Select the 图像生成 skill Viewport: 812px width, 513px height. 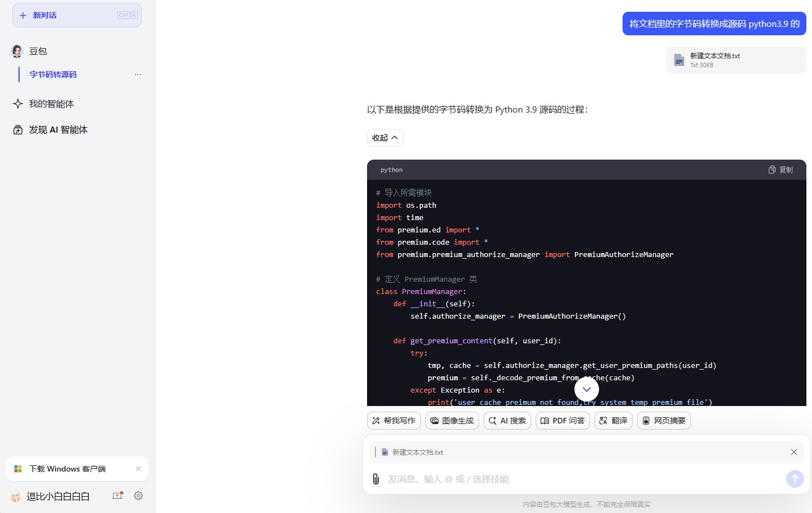click(x=452, y=421)
